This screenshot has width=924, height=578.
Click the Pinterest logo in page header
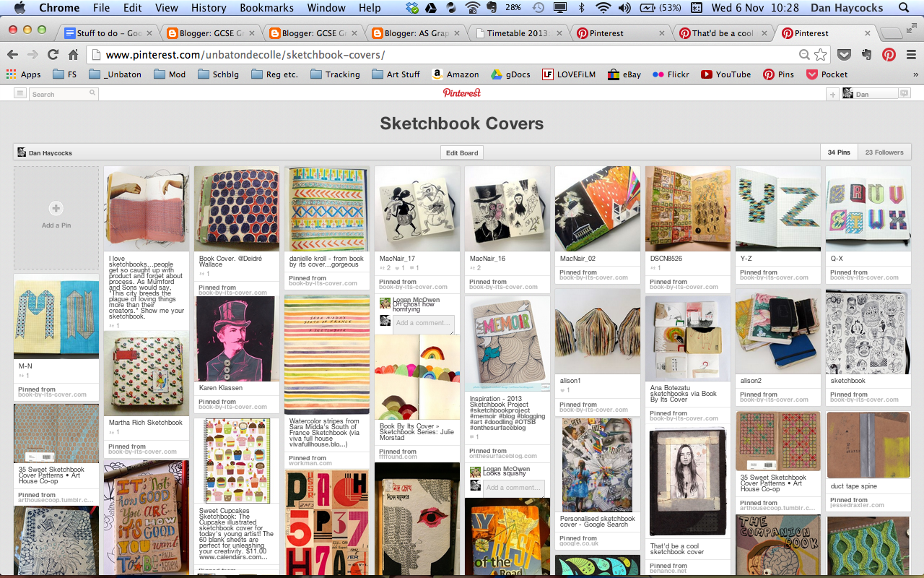[x=462, y=93]
